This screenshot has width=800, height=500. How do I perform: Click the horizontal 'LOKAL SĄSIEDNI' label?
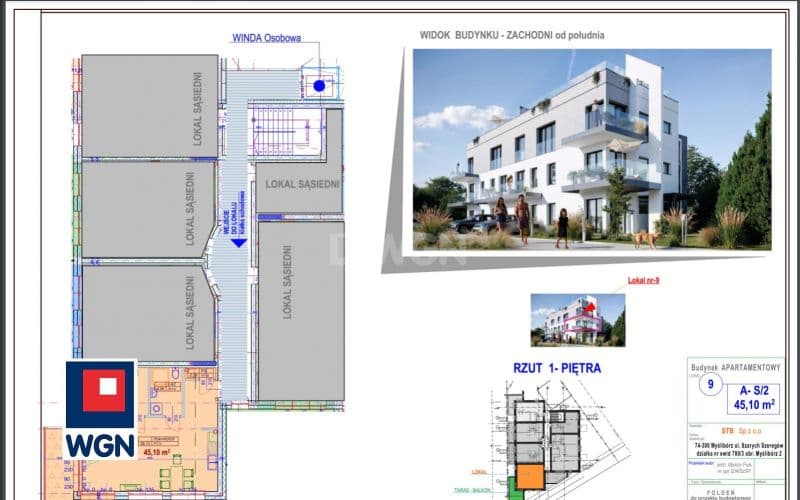click(x=302, y=184)
